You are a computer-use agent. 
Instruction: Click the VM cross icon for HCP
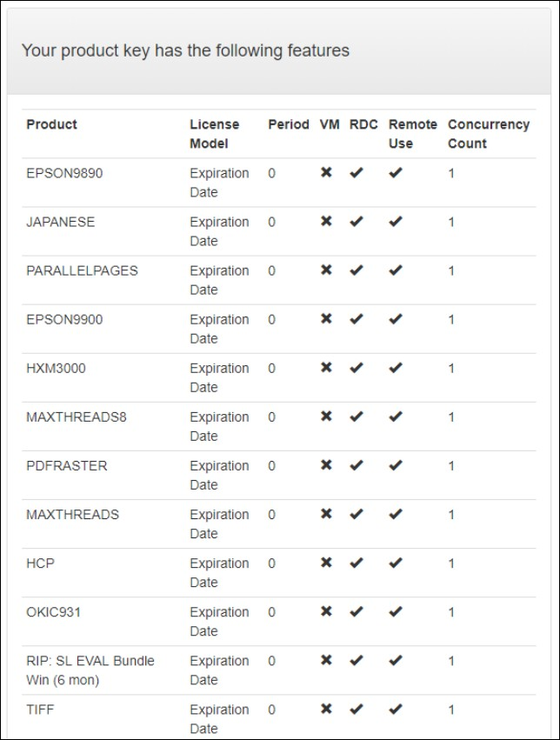tap(326, 563)
